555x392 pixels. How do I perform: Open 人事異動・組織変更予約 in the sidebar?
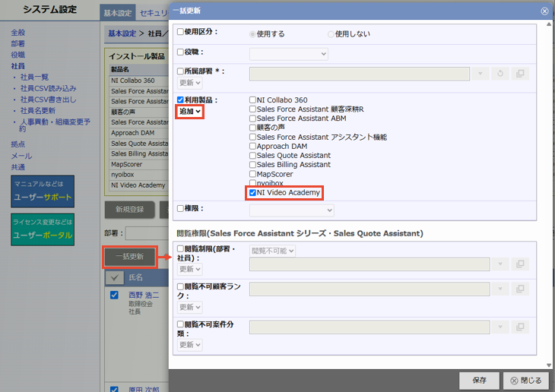coord(55,125)
